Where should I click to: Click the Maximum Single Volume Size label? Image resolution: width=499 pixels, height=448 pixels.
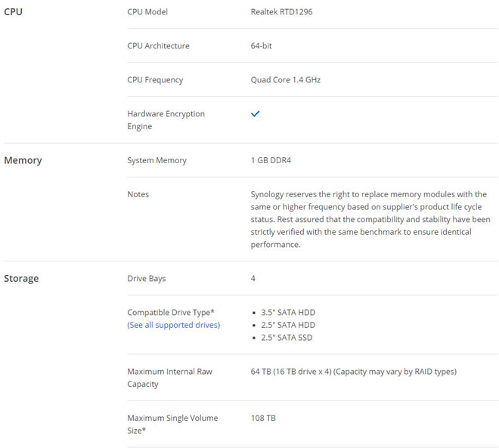click(x=172, y=424)
